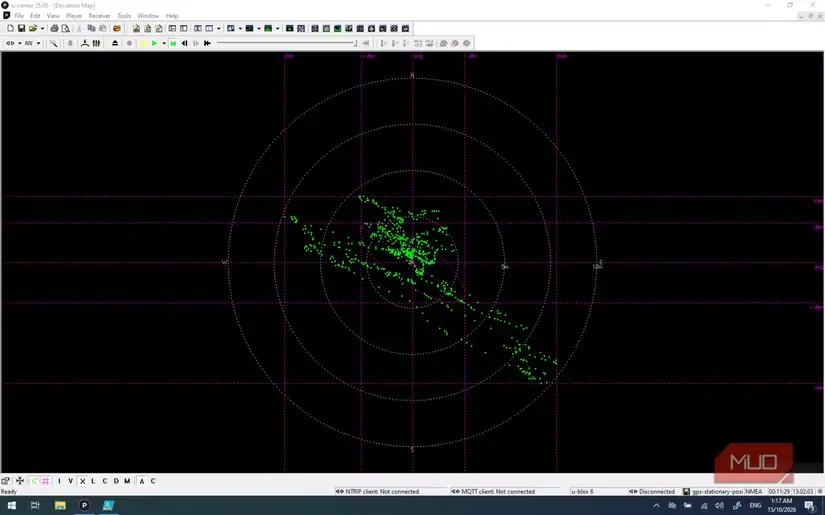Toggle the X button in bottom toolbar
825x515 pixels.
pyautogui.click(x=82, y=481)
